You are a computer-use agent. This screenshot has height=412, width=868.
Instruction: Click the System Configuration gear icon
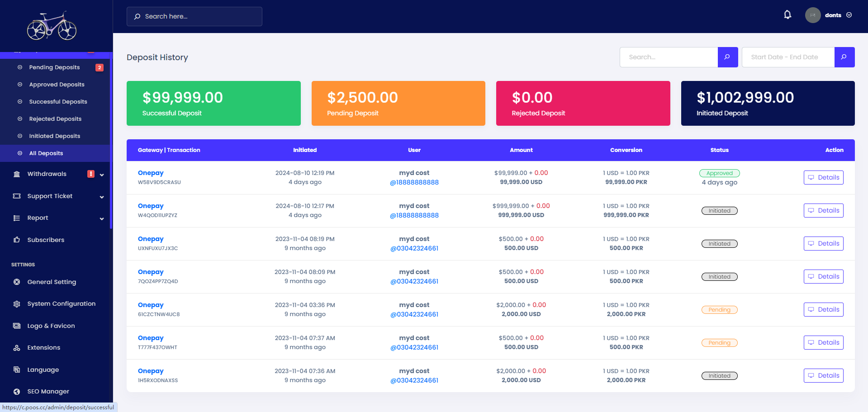[x=17, y=304]
